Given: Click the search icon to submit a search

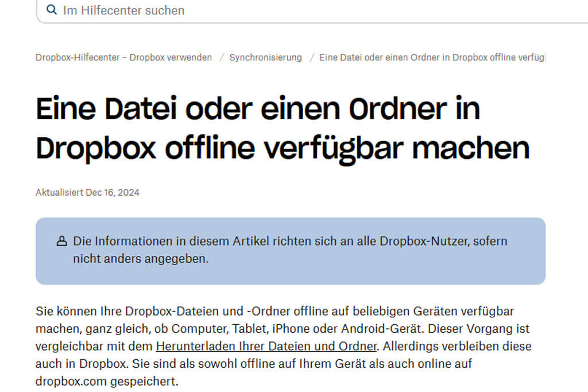Looking at the screenshot, I should [x=51, y=10].
